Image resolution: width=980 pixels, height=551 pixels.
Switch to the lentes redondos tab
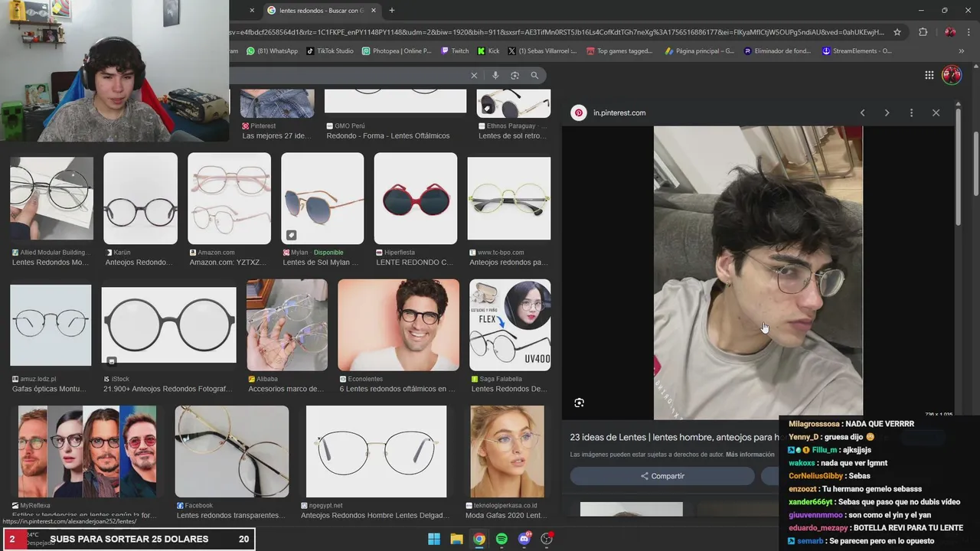[x=321, y=10]
